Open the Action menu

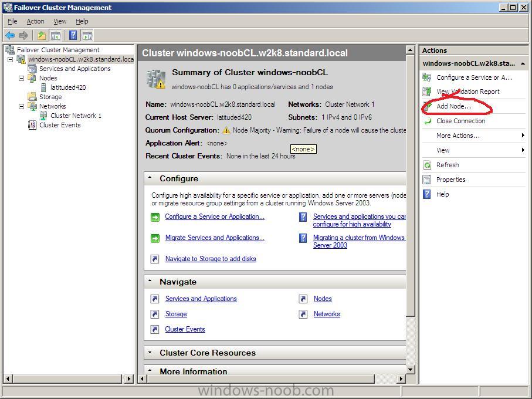[x=35, y=21]
